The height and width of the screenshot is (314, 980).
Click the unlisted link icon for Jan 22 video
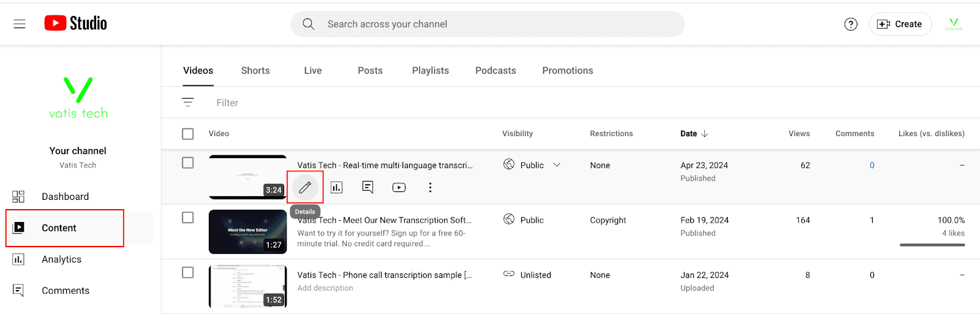pyautogui.click(x=509, y=274)
